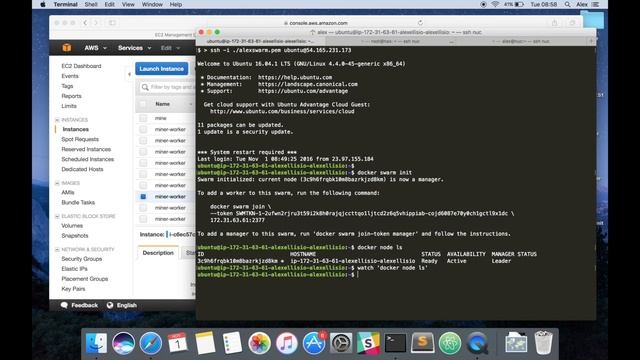Open the App Store with update badge
Viewport: 640px width, 360px height.
pyautogui.click(x=314, y=343)
